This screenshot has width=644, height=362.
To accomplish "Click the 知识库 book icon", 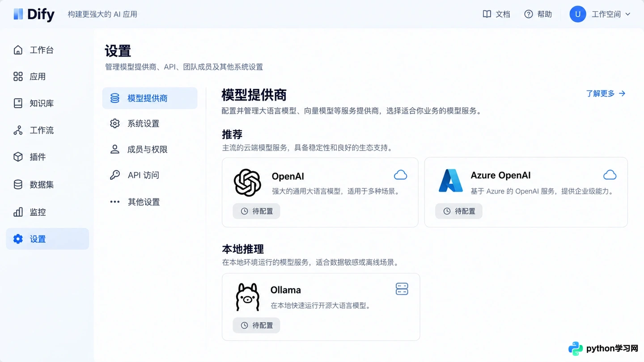I will click(18, 103).
